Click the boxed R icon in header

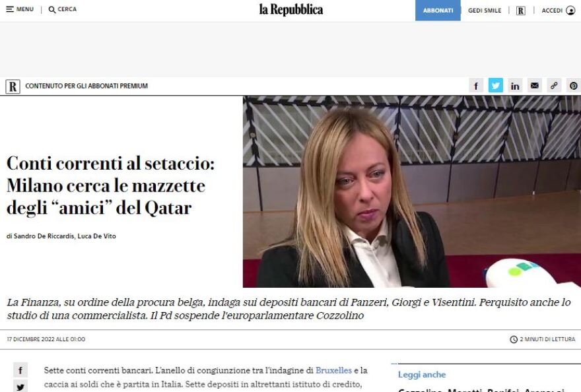click(521, 11)
